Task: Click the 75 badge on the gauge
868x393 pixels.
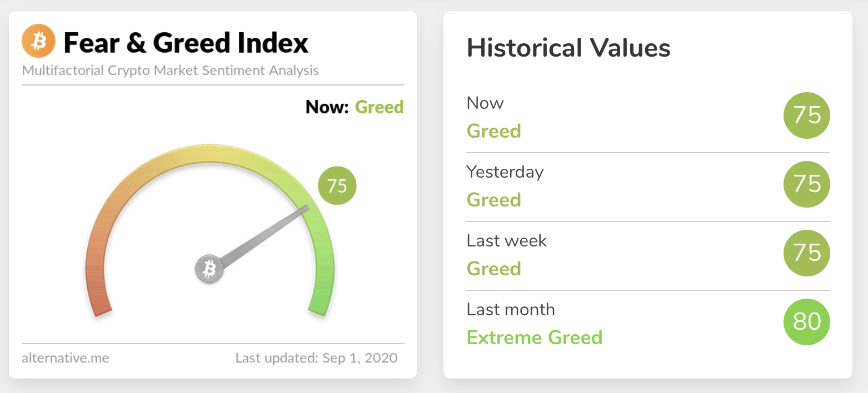Action: pyautogui.click(x=337, y=185)
